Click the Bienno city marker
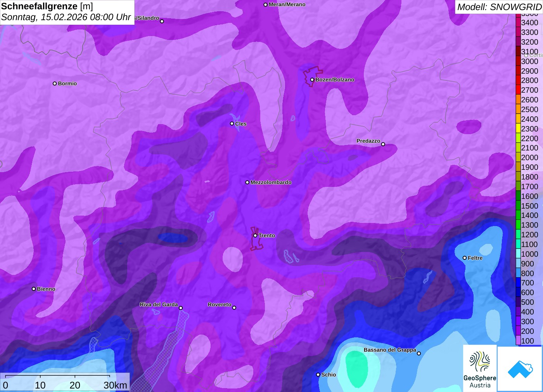 pyautogui.click(x=34, y=289)
